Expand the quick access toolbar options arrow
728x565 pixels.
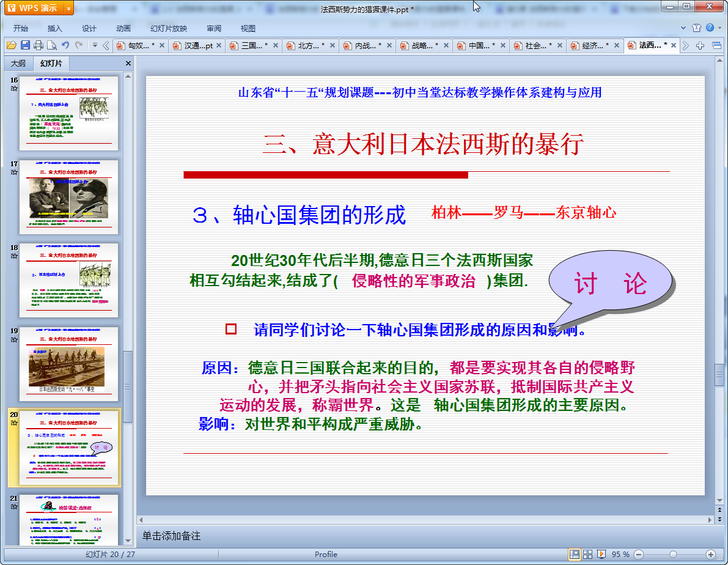click(95, 45)
